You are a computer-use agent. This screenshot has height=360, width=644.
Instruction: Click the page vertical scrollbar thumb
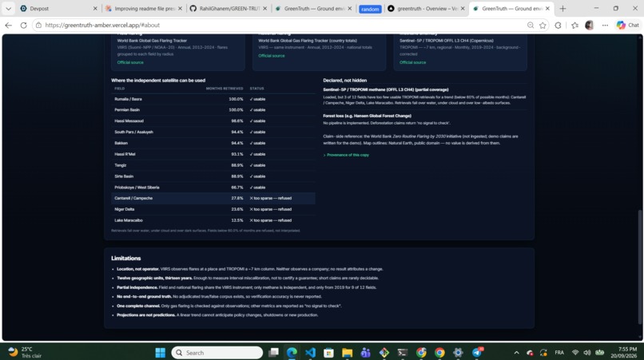[640, 267]
